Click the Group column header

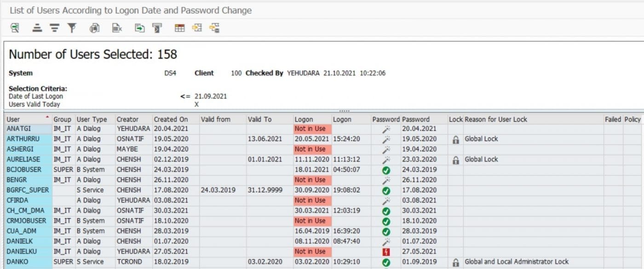tap(63, 119)
